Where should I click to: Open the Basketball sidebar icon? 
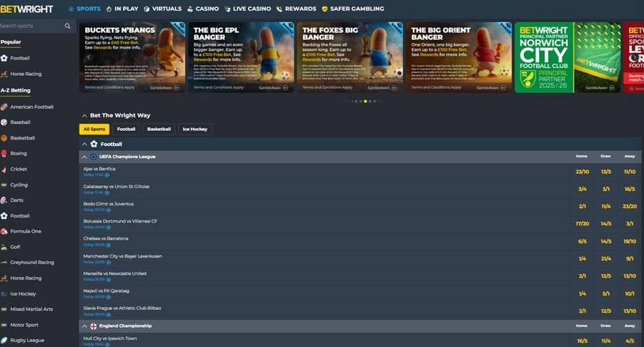(x=4, y=138)
